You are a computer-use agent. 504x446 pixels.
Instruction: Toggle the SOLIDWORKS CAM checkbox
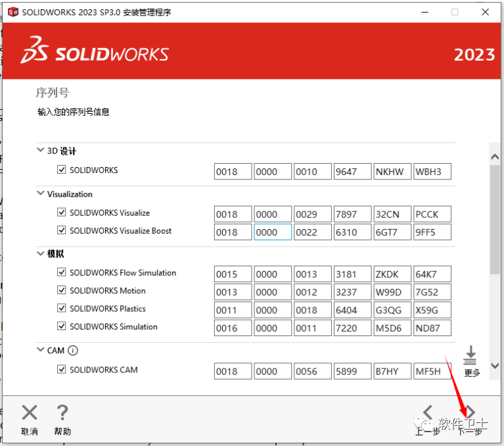click(61, 369)
